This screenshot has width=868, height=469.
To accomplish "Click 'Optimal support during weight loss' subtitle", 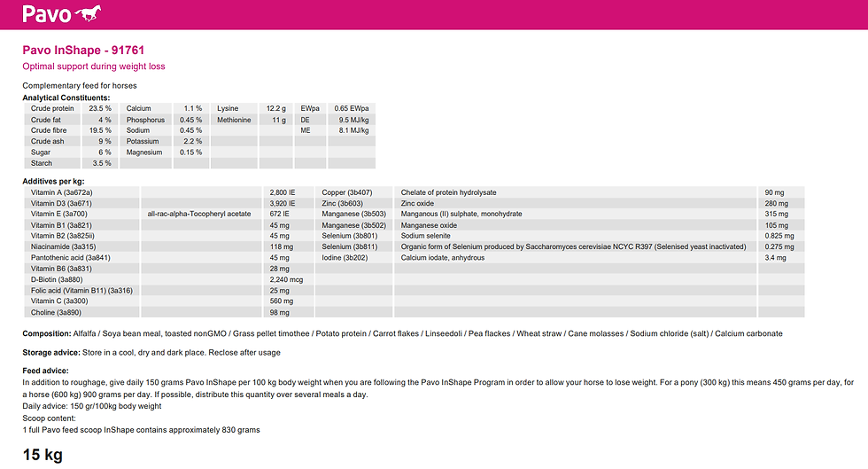I will [x=94, y=66].
